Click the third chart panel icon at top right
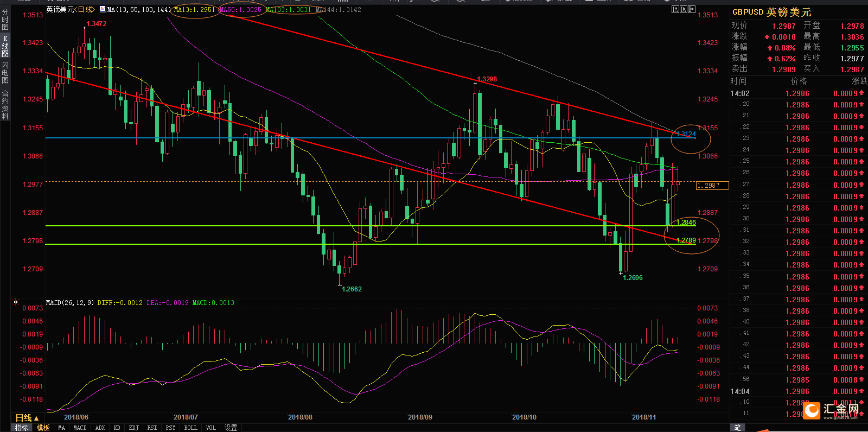Image resolution: width=868 pixels, height=432 pixels. coord(692,9)
